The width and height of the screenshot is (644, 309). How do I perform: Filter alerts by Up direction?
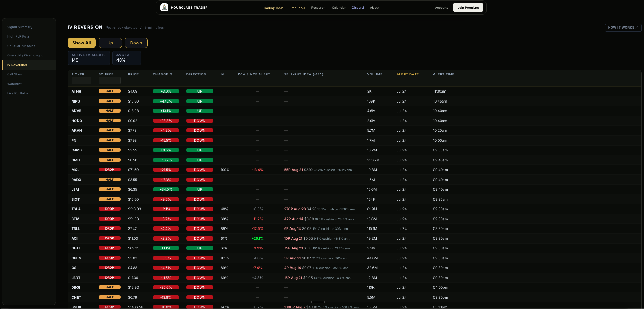click(x=110, y=43)
